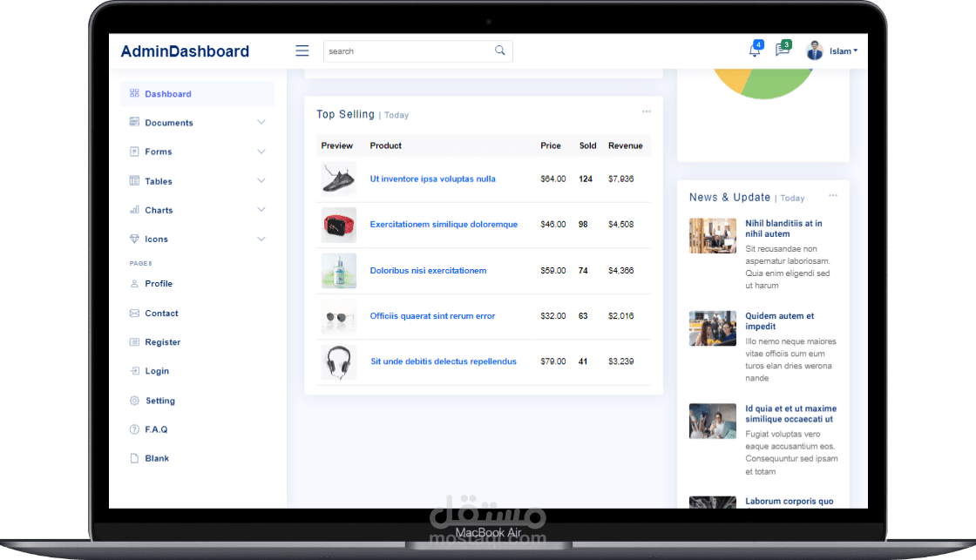Open the Icons menu item
The width and height of the screenshot is (976, 560).
(198, 239)
